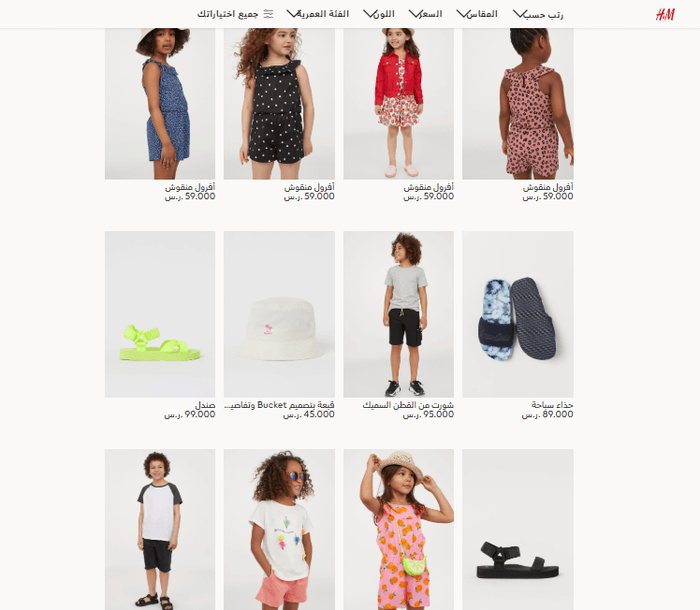This screenshot has height=610, width=700.
Task: View the tie-dye swim slides product
Action: click(x=518, y=314)
